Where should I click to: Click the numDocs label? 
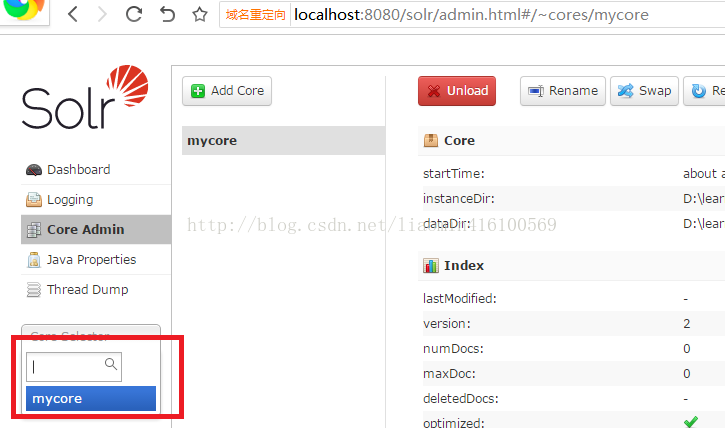point(453,349)
